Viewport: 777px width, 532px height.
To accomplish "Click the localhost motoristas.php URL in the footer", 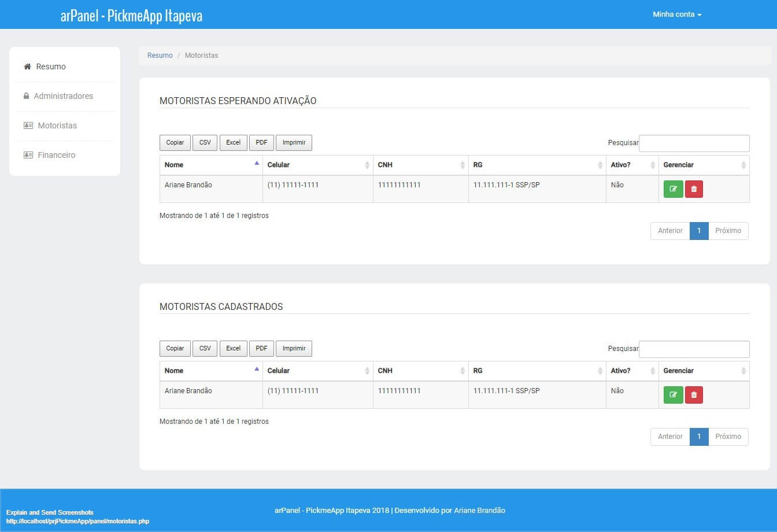I will click(77, 521).
